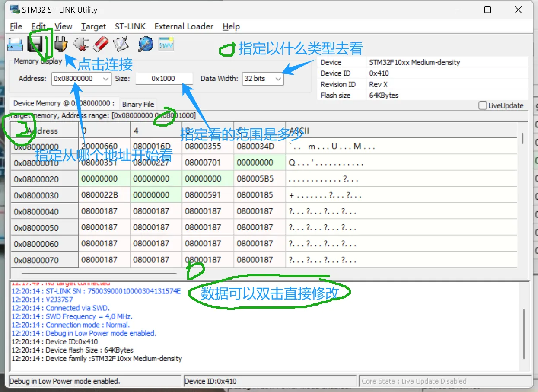
Task: Click the log line Device flash Size : 64KBytes
Action: [73, 350]
